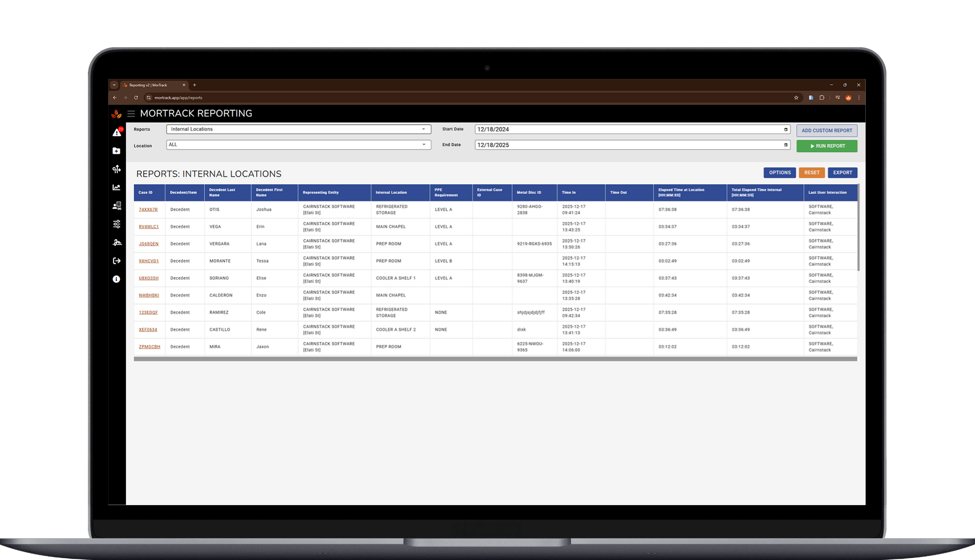Bookmark page with the star icon
Image resolution: width=975 pixels, height=560 pixels.
(x=796, y=98)
